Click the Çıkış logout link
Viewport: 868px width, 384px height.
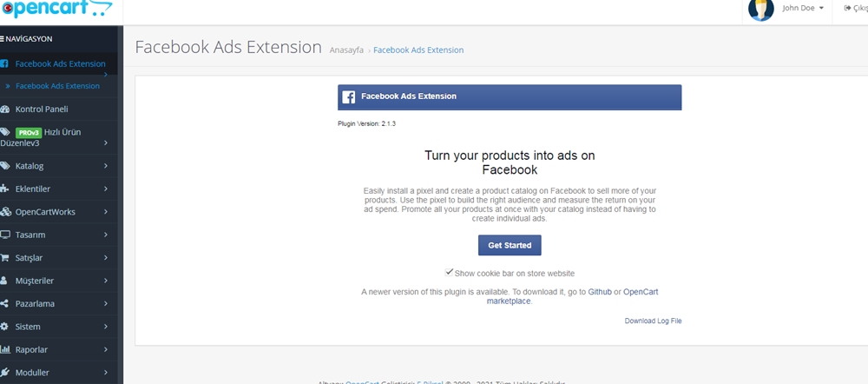(856, 9)
